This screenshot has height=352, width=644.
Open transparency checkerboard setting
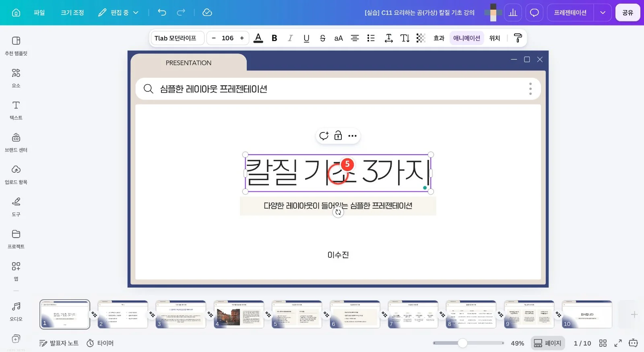tap(421, 38)
